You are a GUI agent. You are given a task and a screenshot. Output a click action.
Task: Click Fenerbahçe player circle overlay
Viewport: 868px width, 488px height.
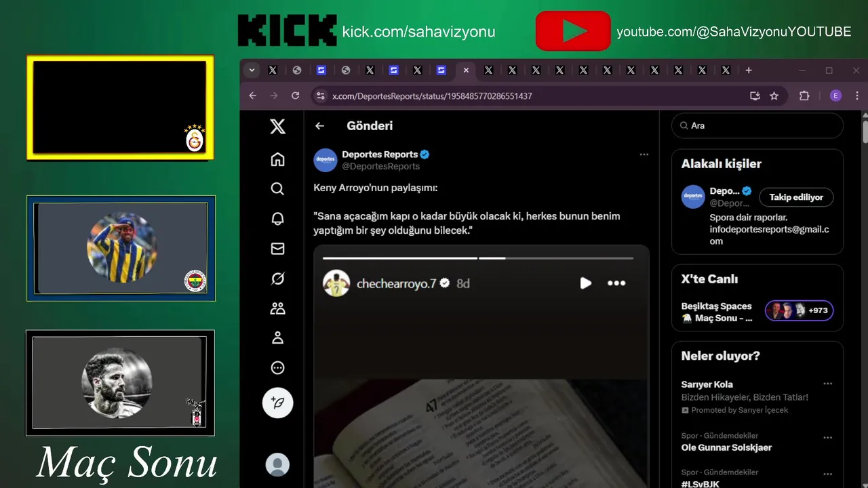(x=122, y=247)
